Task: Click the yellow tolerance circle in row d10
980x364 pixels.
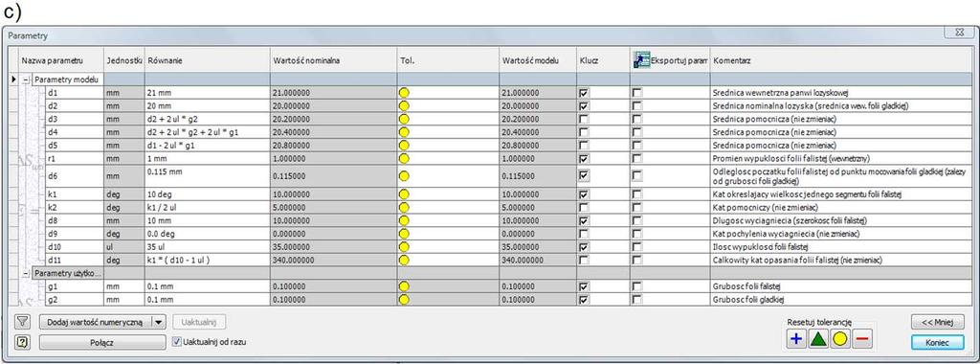Action: point(404,246)
